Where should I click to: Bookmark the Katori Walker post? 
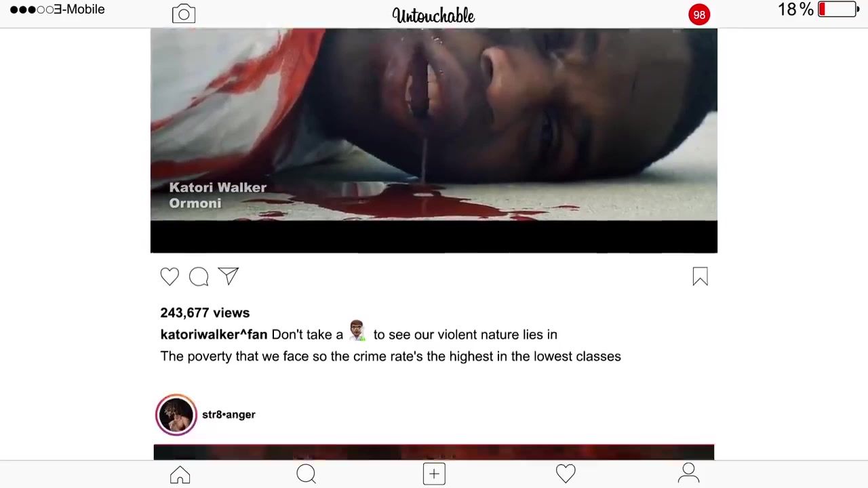click(700, 277)
